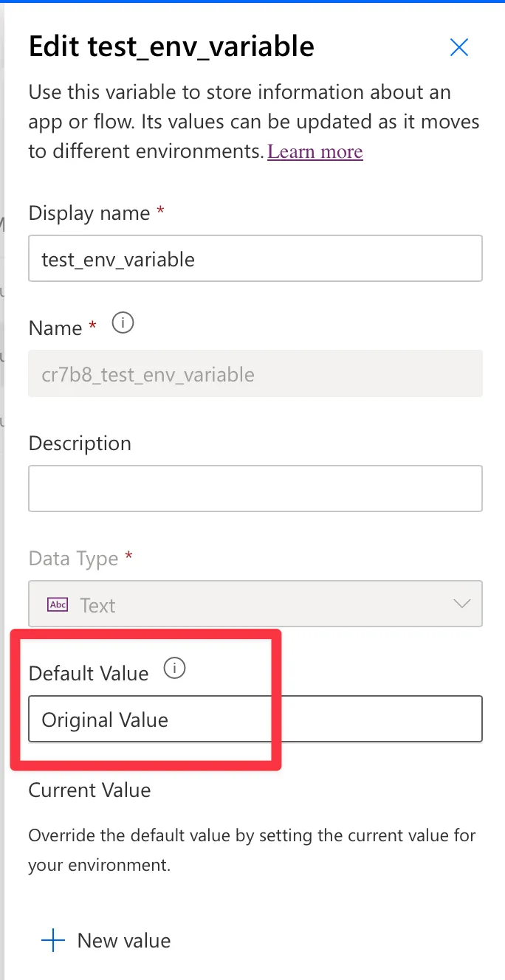Click the Name field label

point(55,328)
